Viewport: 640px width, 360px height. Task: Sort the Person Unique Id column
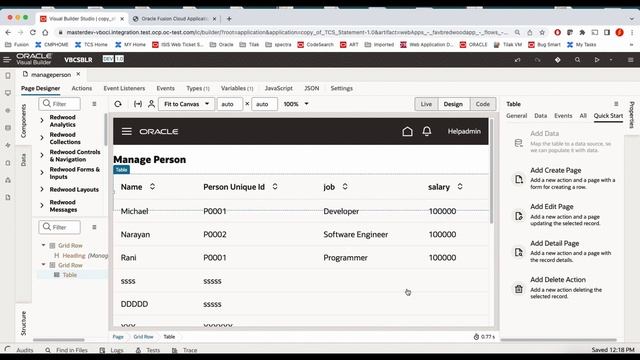[275, 187]
